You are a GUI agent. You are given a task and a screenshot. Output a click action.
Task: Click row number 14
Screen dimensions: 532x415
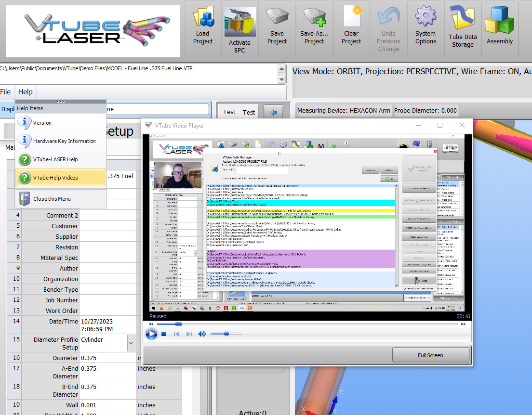click(x=16, y=321)
